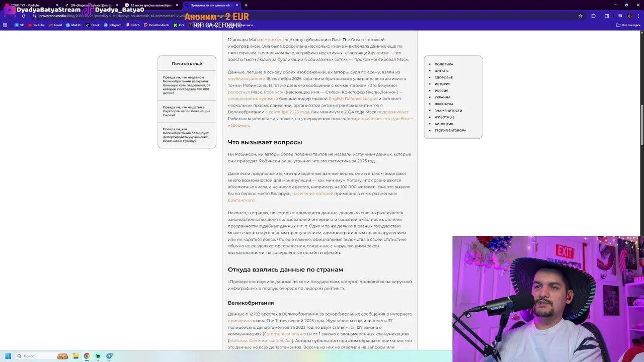Click the new tab plus button
The width and height of the screenshot is (644, 362).
(x=246, y=5)
